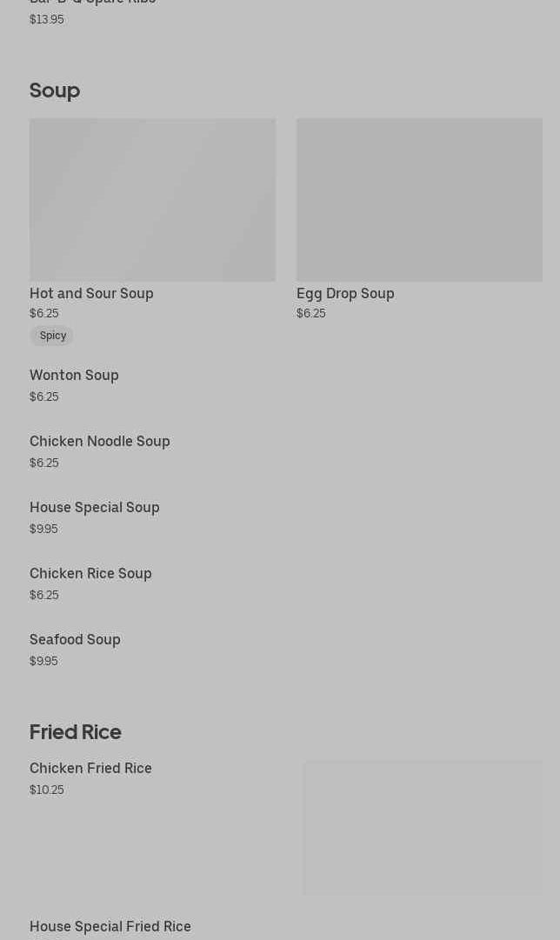The width and height of the screenshot is (560, 940).
Task: Click the Spicy tag badge
Action: [x=52, y=336]
